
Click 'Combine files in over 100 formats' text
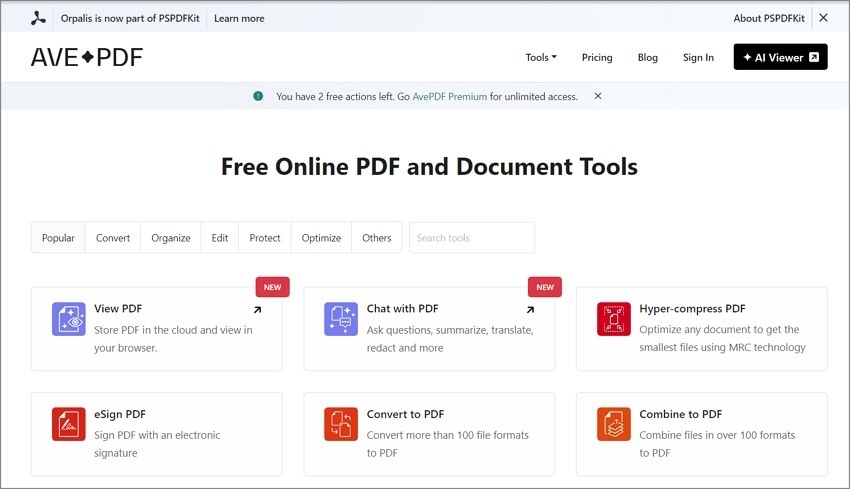pyautogui.click(x=717, y=444)
